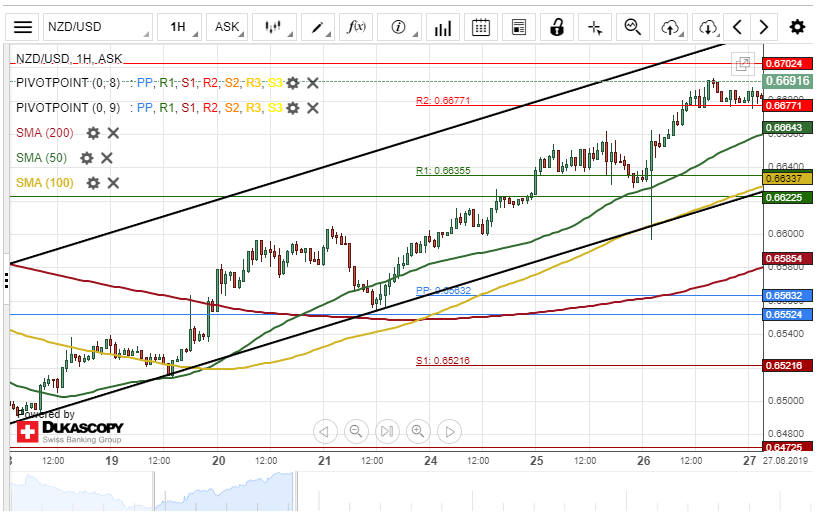Click the SMA (100) legend label
The image size is (821, 516).
pyautogui.click(x=45, y=183)
